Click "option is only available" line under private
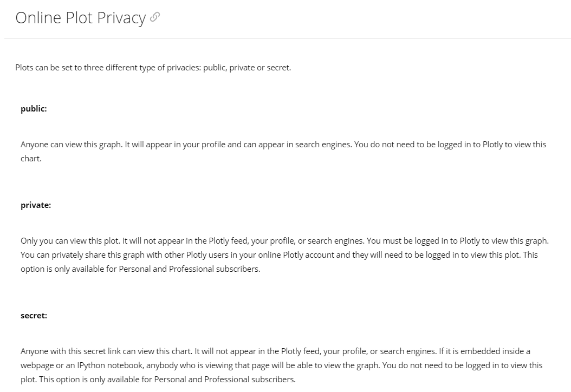Image resolution: width=571 pixels, height=392 pixels. [x=140, y=269]
